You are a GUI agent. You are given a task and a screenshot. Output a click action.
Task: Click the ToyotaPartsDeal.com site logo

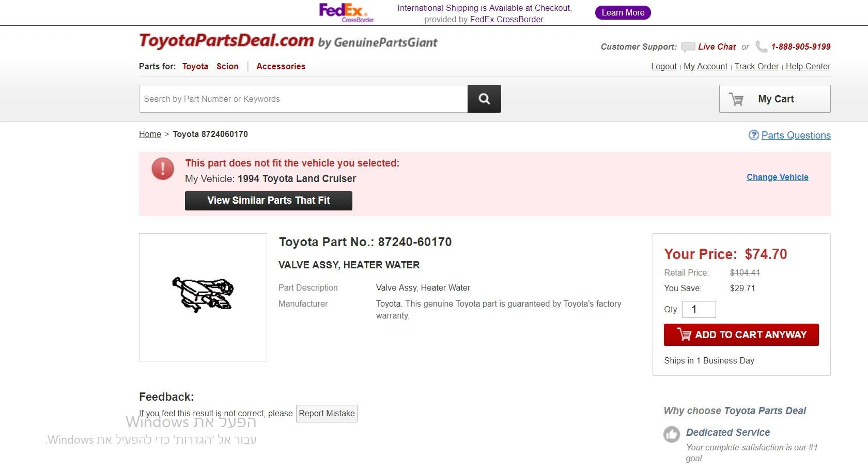[x=226, y=41]
